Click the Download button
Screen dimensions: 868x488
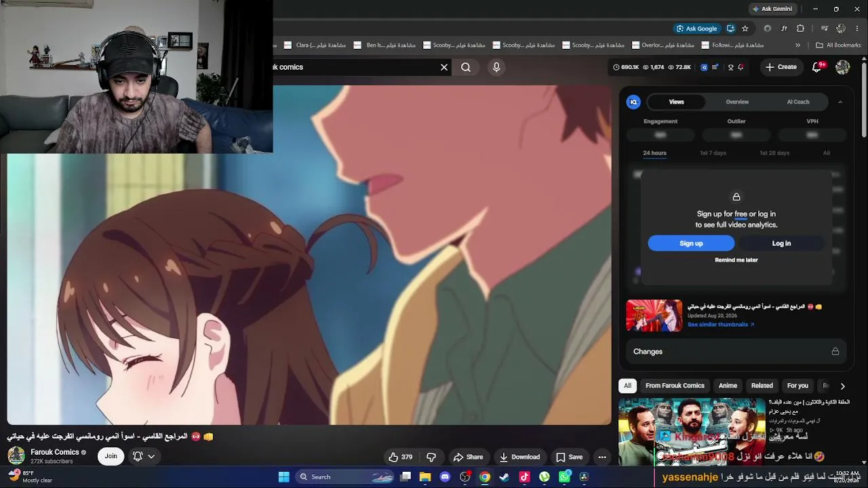pos(519,457)
